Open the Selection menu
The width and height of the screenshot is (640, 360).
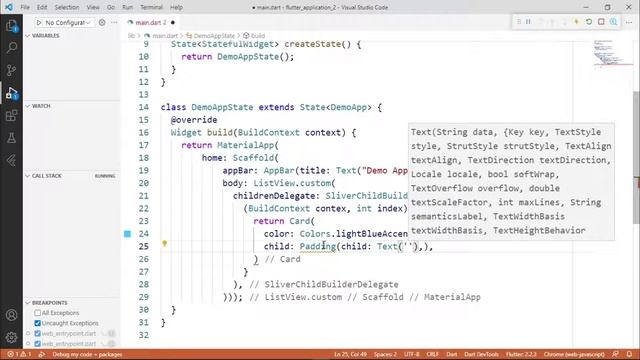coord(67,7)
